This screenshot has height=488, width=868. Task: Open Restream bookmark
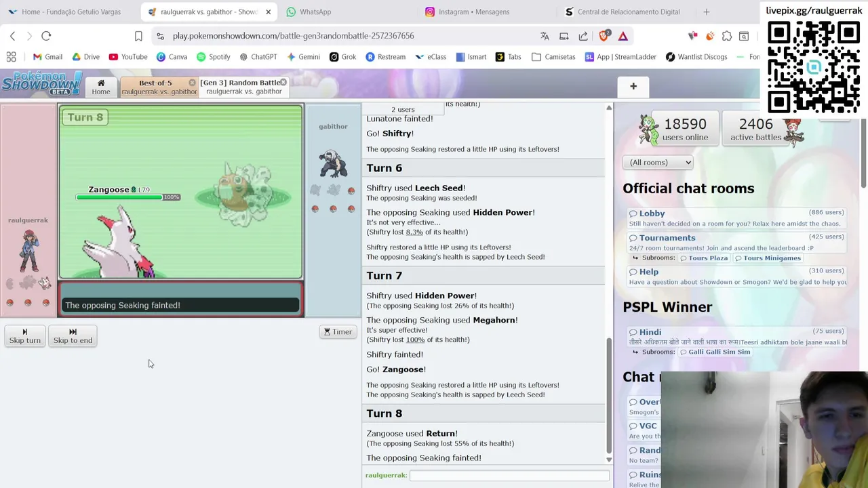click(385, 57)
